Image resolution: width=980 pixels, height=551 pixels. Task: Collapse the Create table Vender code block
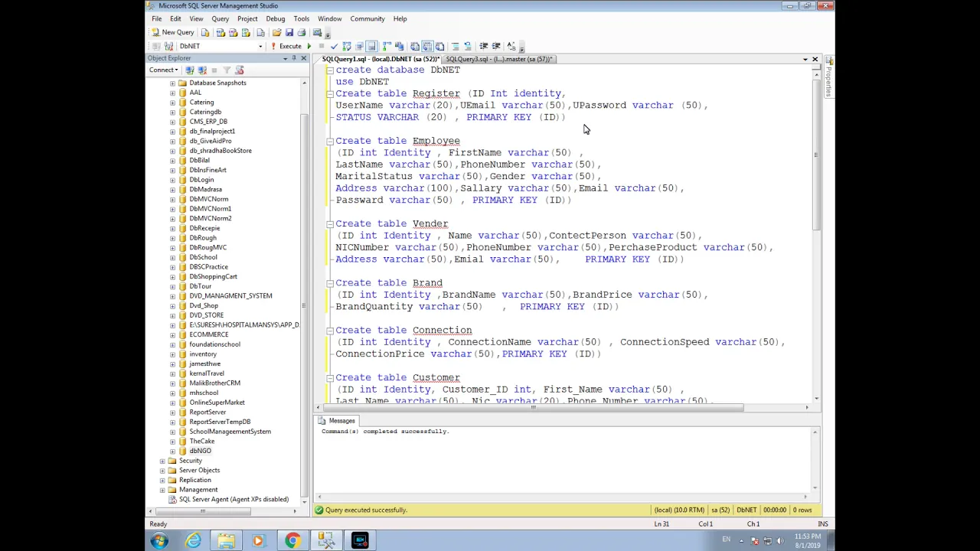tap(329, 224)
